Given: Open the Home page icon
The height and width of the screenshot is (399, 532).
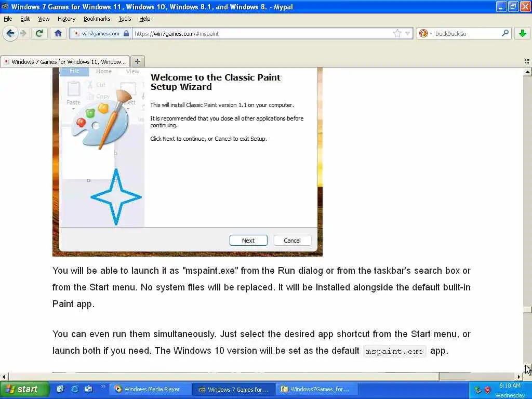Looking at the screenshot, I should click(x=58, y=33).
